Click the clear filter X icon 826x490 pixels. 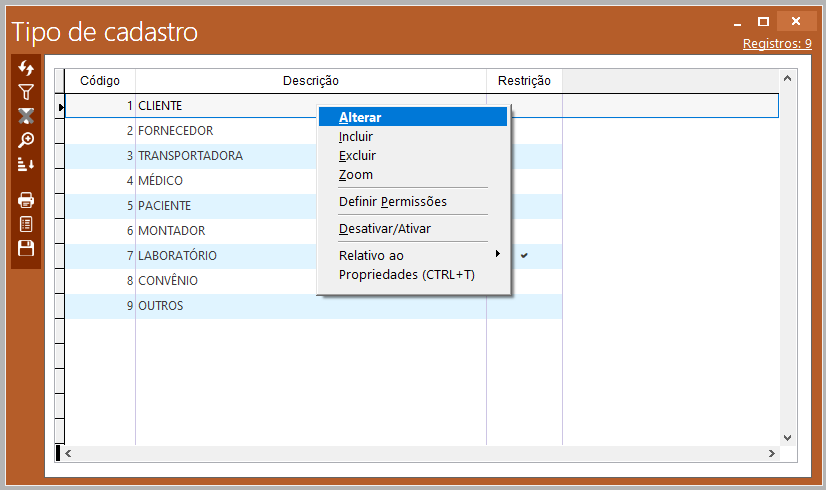click(26, 115)
